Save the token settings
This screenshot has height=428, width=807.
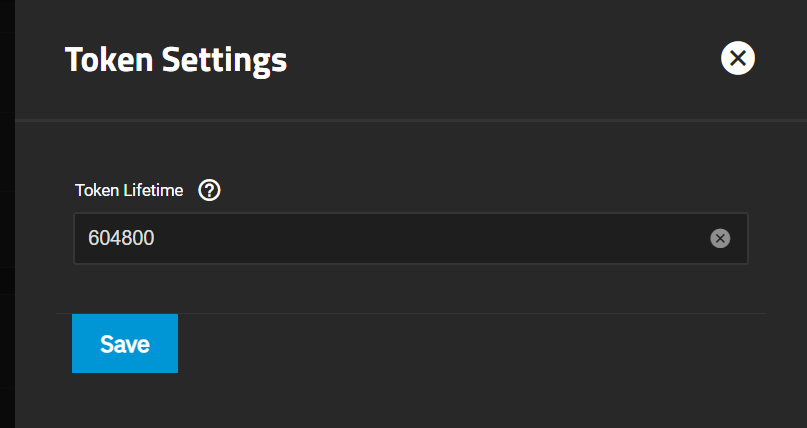click(125, 344)
